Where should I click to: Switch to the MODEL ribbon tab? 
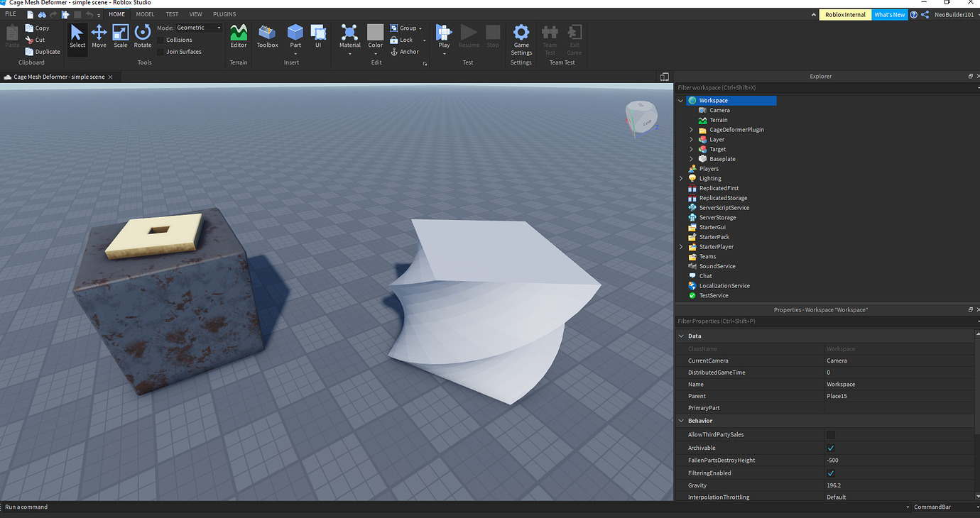145,13
